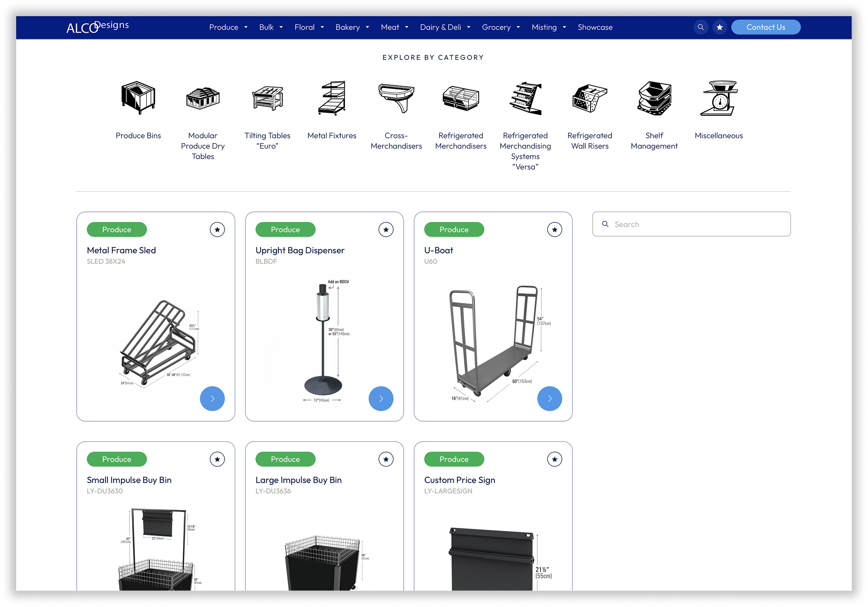Favorite the Upright Bag Dispenser product
The height and width of the screenshot is (607, 868).
(x=386, y=229)
